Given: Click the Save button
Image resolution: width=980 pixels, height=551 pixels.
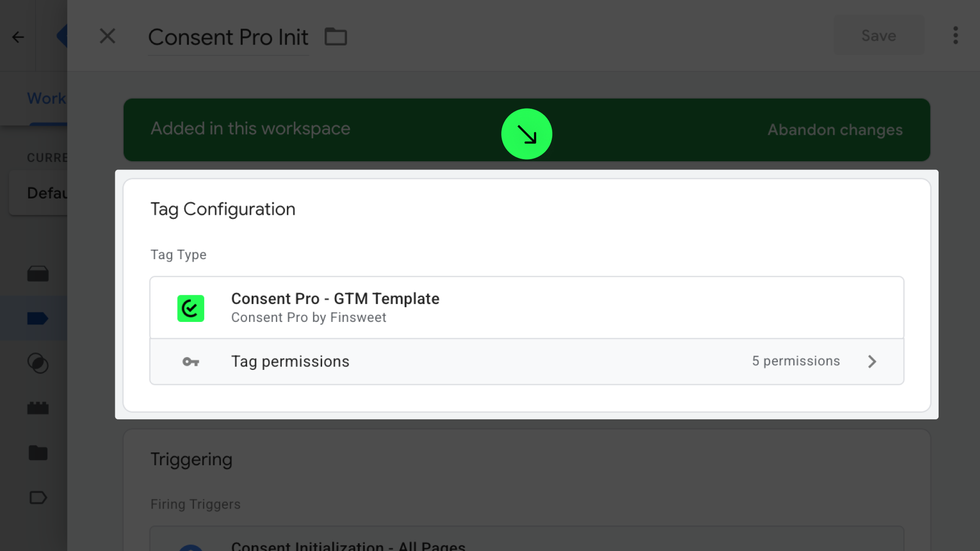Looking at the screenshot, I should click(878, 36).
